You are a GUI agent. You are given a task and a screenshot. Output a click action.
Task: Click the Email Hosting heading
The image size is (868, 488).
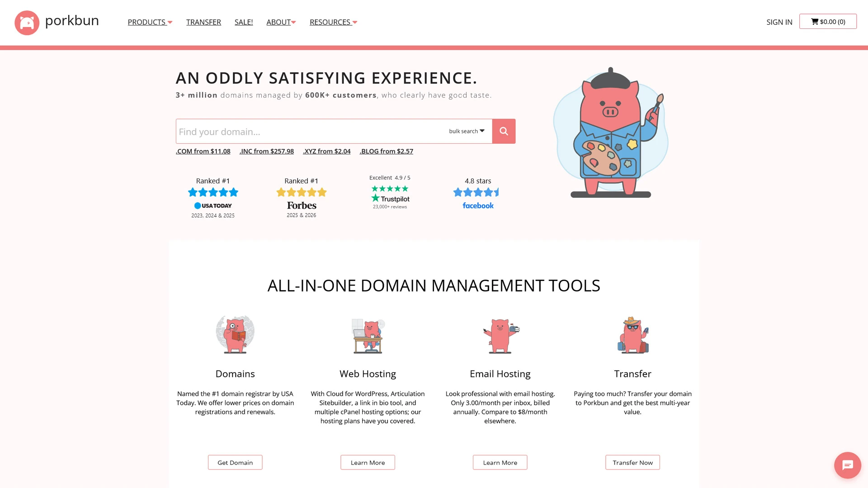(x=500, y=374)
